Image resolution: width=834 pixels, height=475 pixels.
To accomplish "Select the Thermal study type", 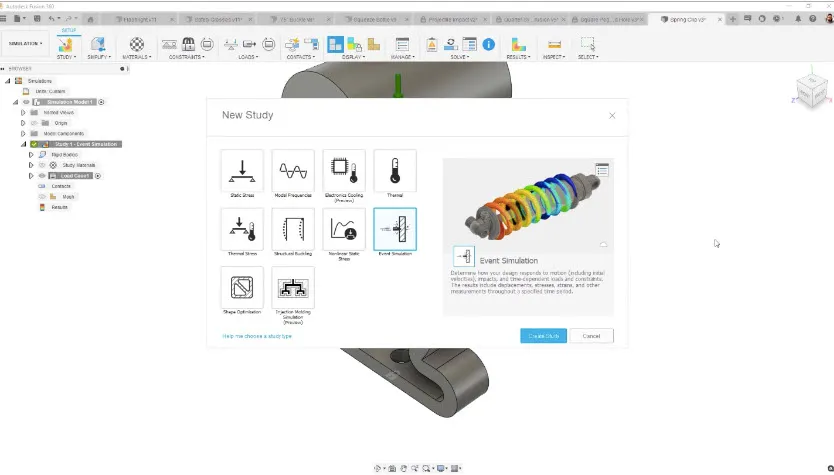I will point(395,171).
